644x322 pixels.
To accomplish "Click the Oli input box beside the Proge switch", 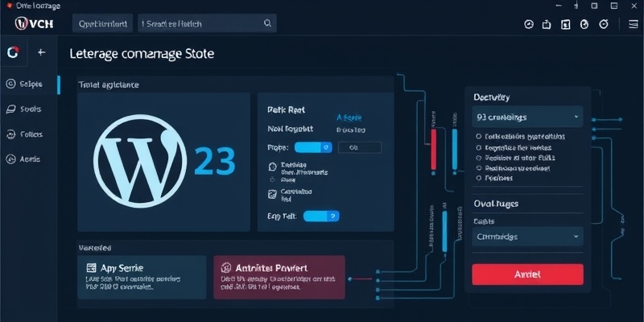I will [x=359, y=147].
